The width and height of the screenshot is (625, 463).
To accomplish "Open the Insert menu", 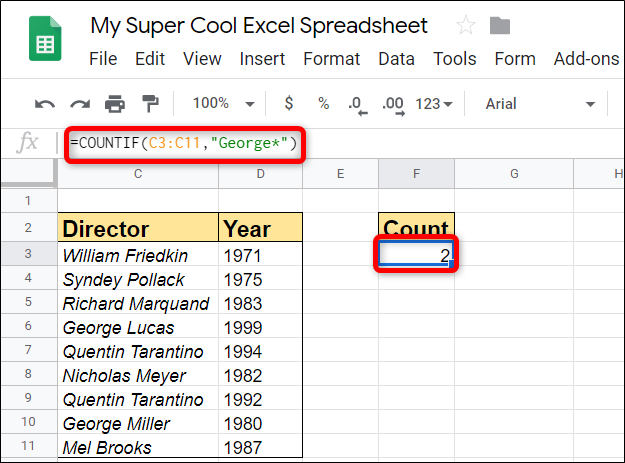I will point(262,59).
